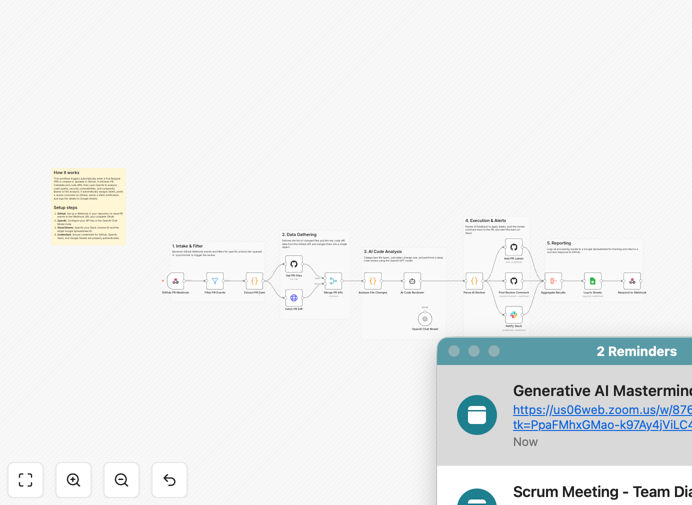Open the Fetch PR Diff HTTP node
This screenshot has height=505, width=692.
pyautogui.click(x=294, y=298)
